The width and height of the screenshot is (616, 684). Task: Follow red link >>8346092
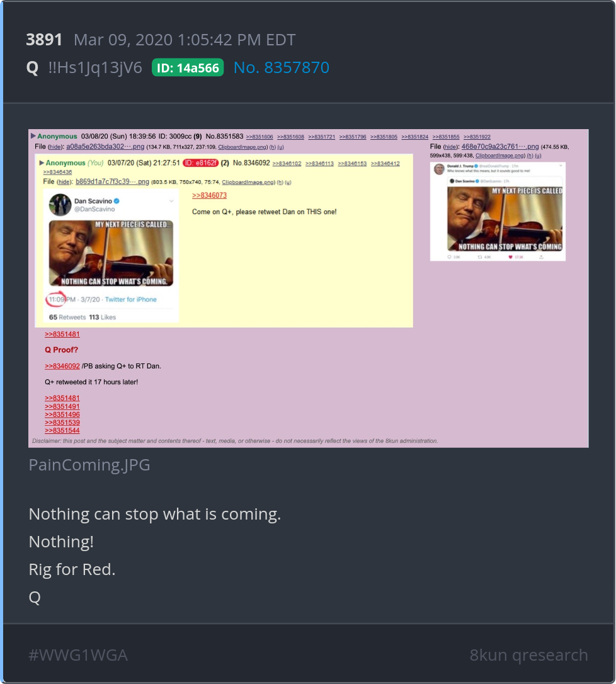62,366
